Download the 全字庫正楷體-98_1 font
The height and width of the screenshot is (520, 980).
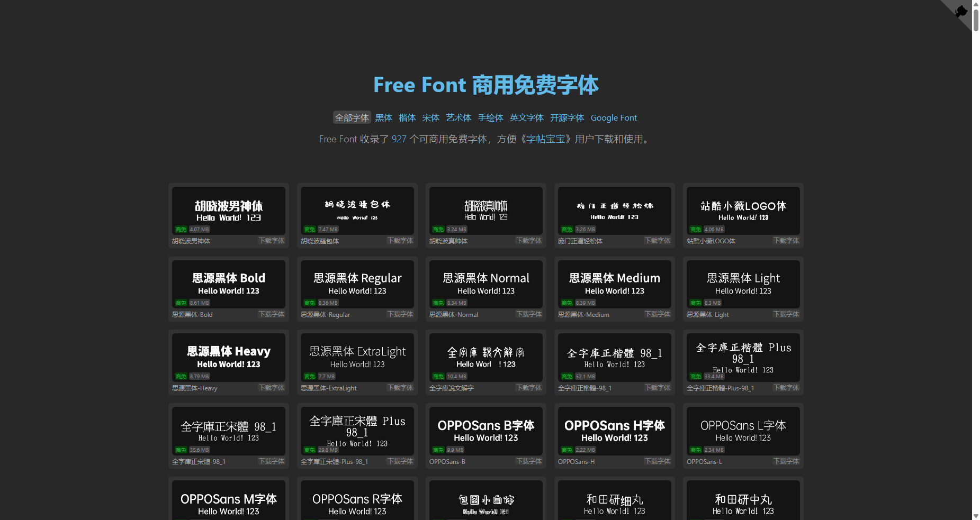(658, 388)
